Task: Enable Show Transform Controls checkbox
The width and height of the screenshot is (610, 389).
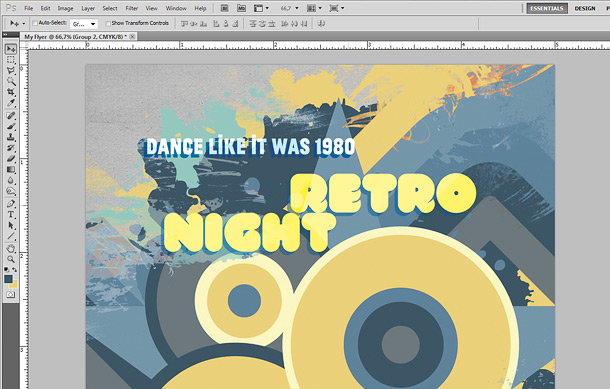Action: pos(108,24)
